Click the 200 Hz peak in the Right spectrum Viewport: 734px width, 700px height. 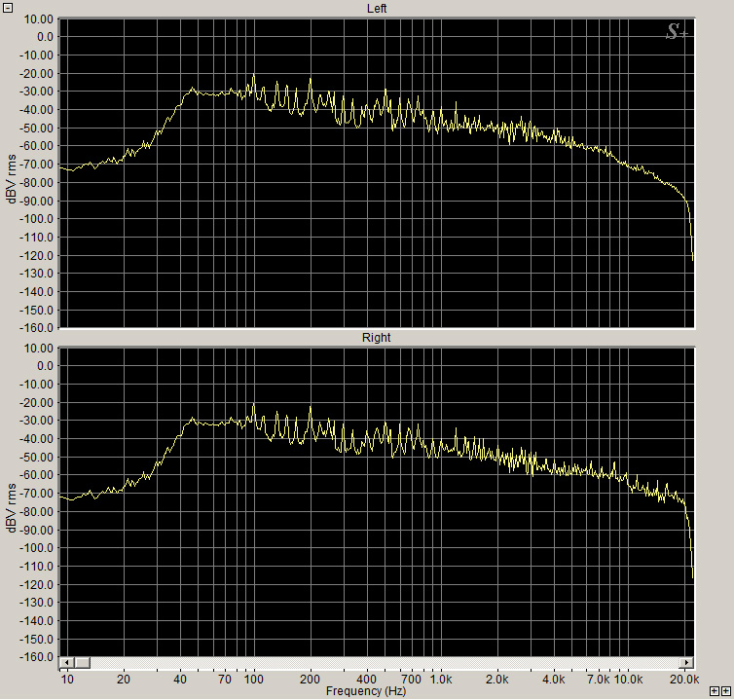coord(311,409)
